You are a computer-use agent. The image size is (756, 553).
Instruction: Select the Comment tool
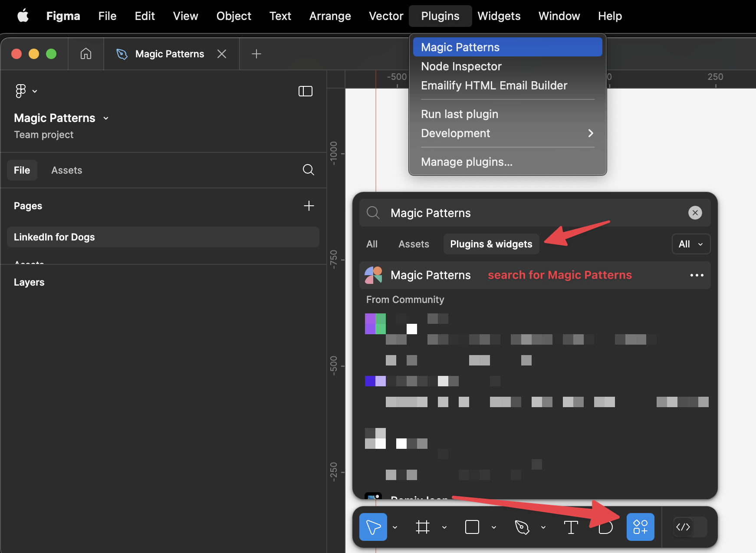click(606, 527)
